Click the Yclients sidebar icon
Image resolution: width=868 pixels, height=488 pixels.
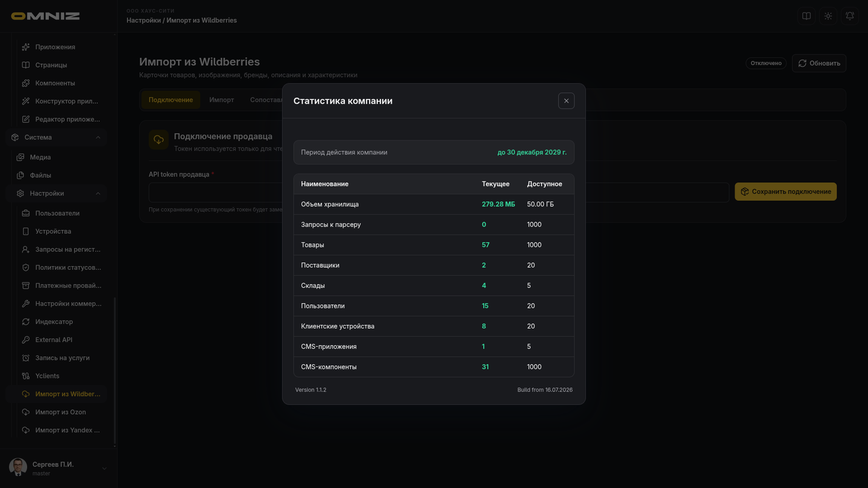(x=26, y=376)
